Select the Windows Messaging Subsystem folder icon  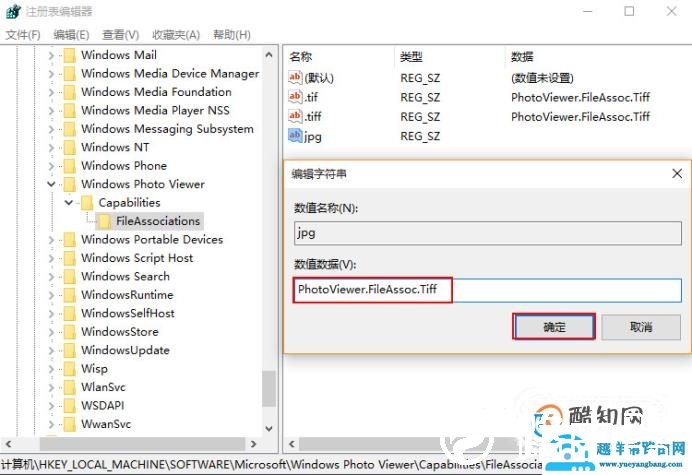pyautogui.click(x=69, y=129)
